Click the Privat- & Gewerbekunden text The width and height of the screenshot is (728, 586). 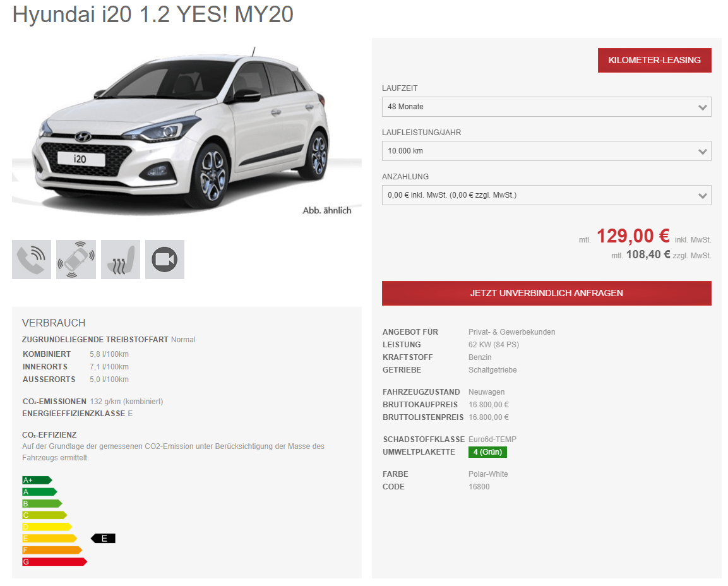511,332
